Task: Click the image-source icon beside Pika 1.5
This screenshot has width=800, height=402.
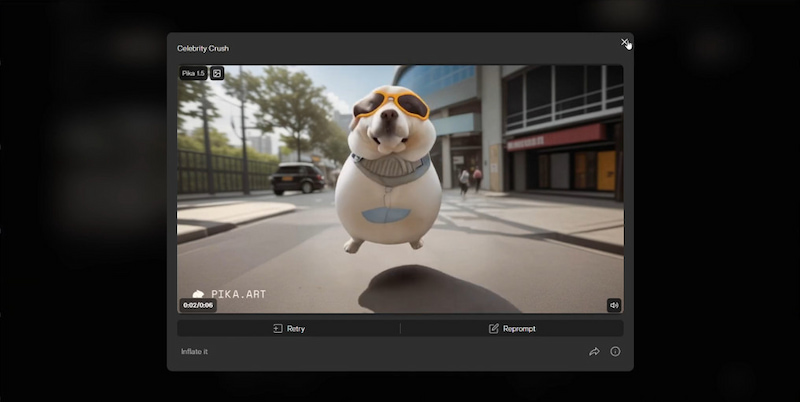Action: click(217, 73)
